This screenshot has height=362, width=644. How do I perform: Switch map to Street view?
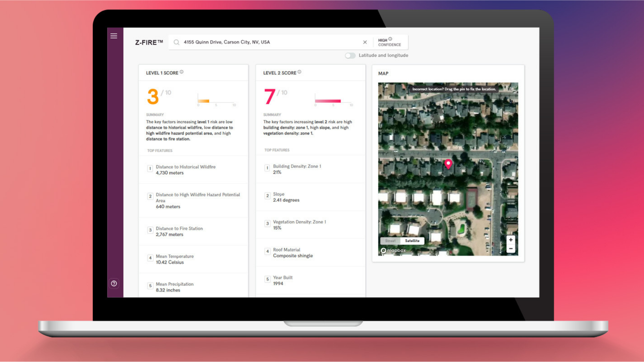pos(390,241)
